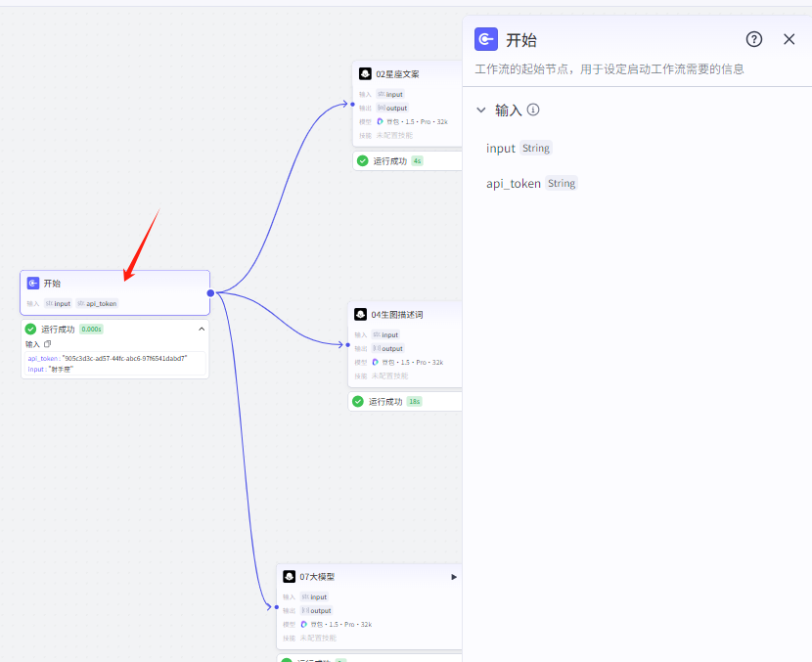Click the 04生图描述词 input connection port
The width and height of the screenshot is (812, 662).
[348, 345]
